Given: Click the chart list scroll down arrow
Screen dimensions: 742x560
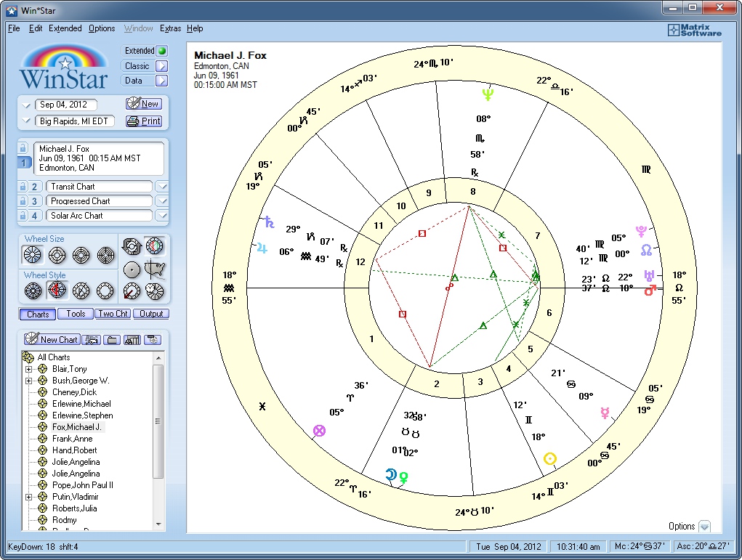Looking at the screenshot, I should [x=158, y=524].
